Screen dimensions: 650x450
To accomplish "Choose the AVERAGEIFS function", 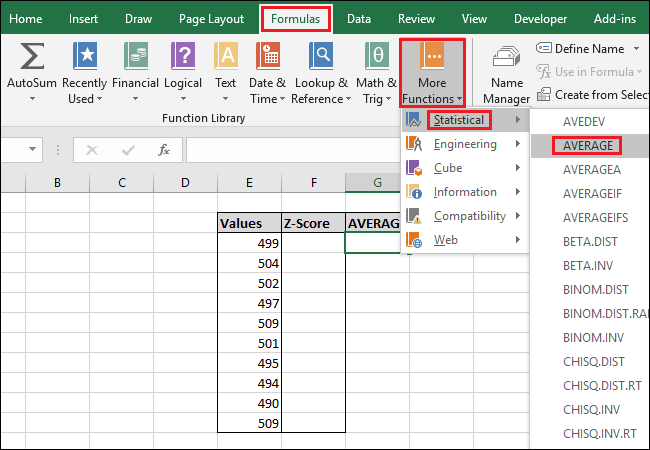I will pyautogui.click(x=594, y=217).
